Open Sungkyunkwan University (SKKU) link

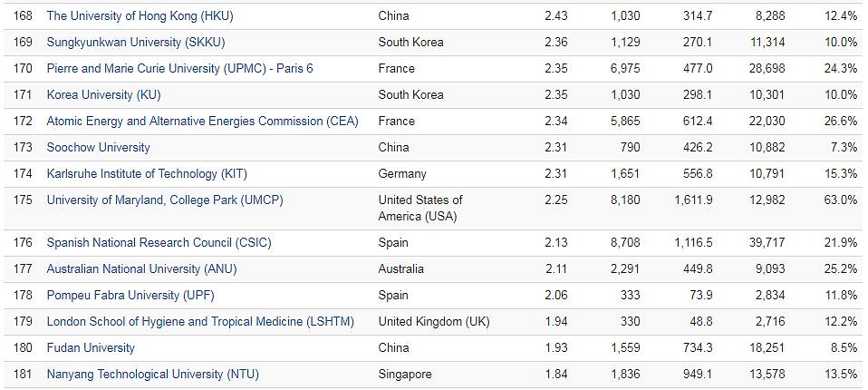click(x=136, y=42)
